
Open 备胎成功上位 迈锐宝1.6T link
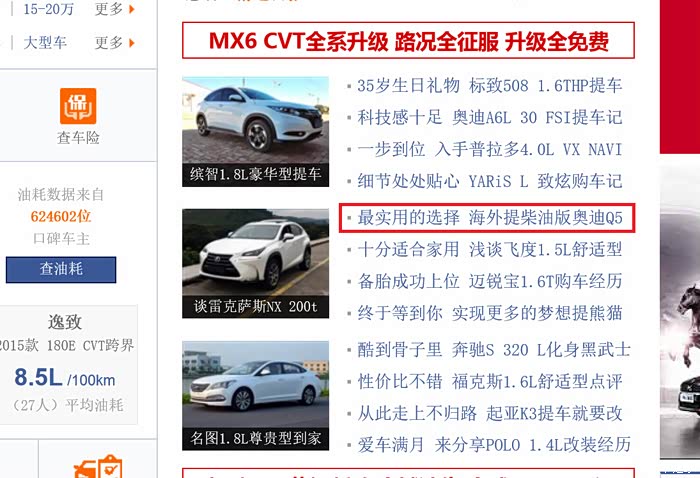pos(490,281)
